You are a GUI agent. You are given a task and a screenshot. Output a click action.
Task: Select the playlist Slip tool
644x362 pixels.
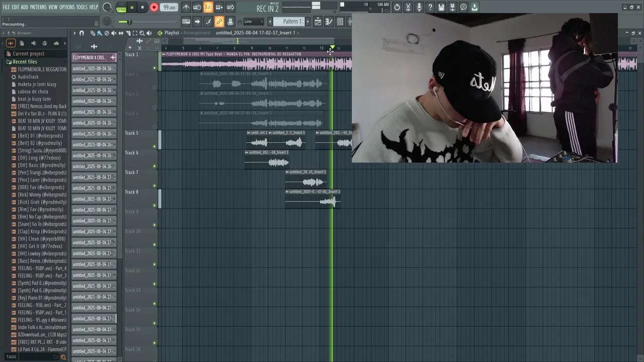[121, 33]
